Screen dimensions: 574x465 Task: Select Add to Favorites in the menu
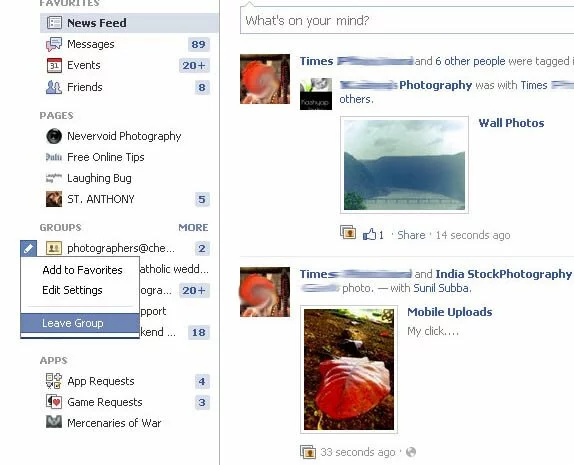point(82,270)
